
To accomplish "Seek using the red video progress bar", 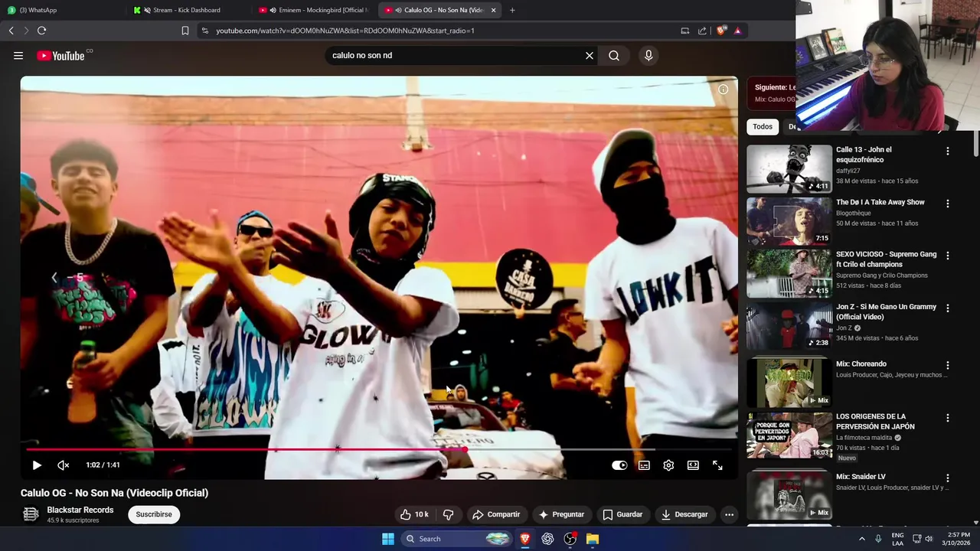I will tap(379, 449).
